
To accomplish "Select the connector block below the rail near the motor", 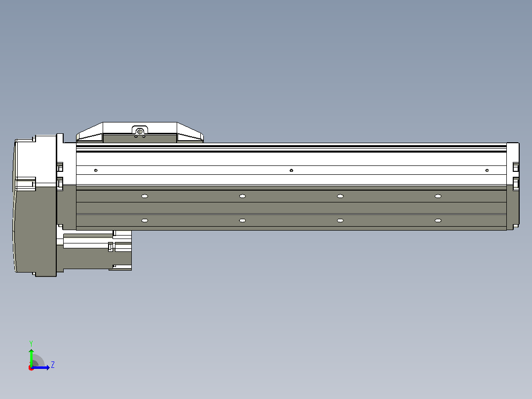I will pyautogui.click(x=94, y=250).
